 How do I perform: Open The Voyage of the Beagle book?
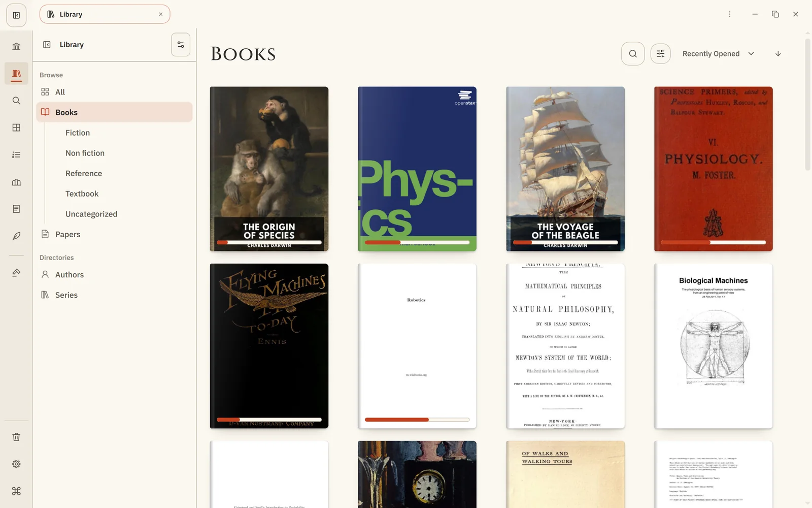pyautogui.click(x=565, y=169)
